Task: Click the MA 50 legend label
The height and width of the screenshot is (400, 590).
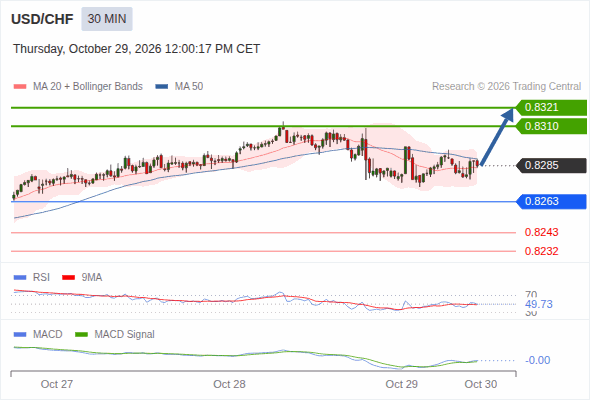Action: [189, 87]
